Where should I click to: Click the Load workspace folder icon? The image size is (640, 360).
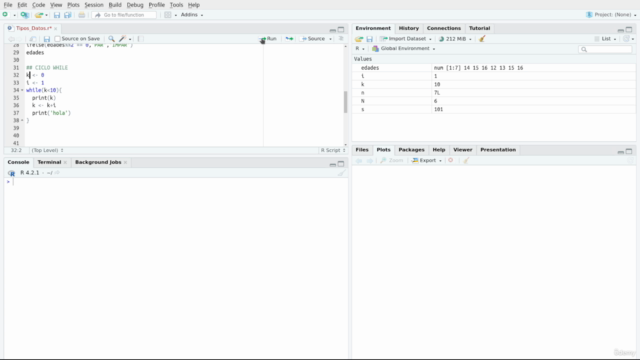point(359,39)
